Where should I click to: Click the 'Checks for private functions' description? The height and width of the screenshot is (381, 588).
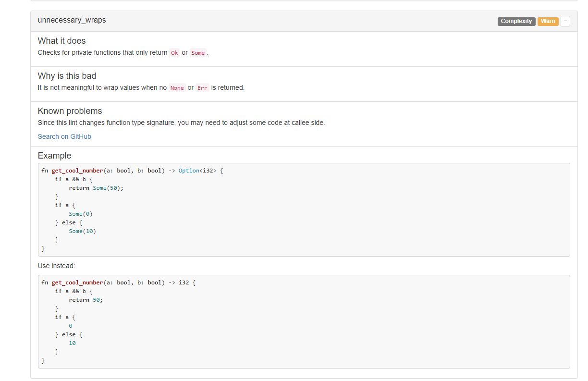pyautogui.click(x=123, y=53)
